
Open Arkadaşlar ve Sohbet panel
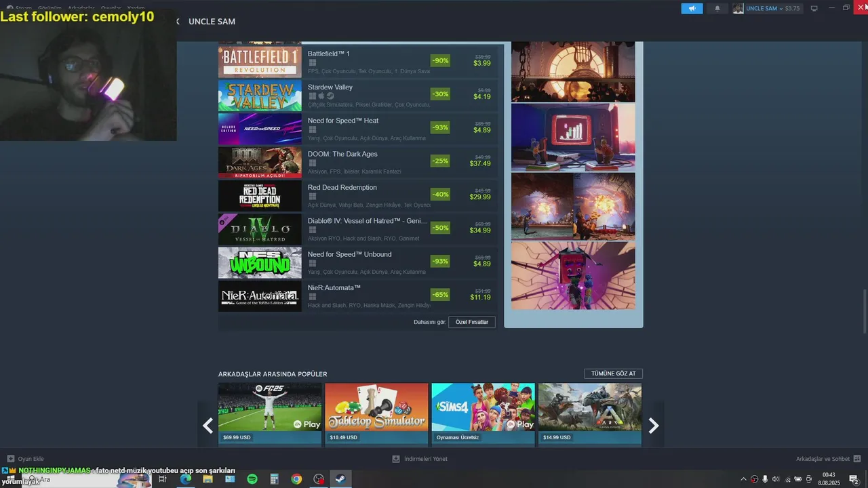point(823,459)
